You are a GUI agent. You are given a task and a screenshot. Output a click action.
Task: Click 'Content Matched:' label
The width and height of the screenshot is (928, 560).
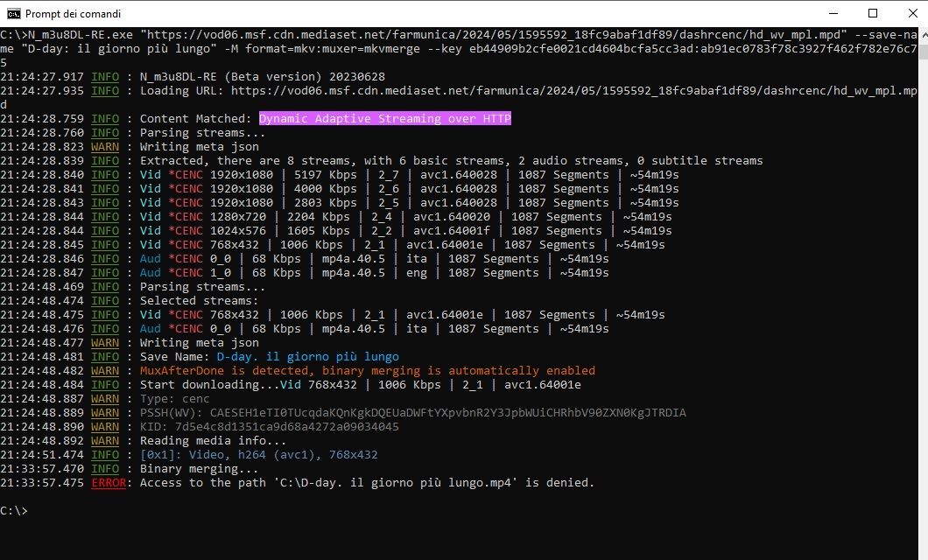tap(196, 119)
